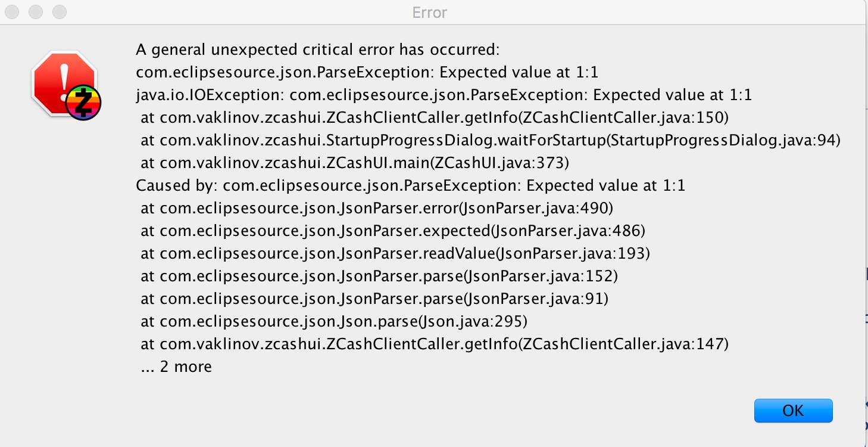The width and height of the screenshot is (868, 447).
Task: Click the yellow minimize traffic-light button
Action: coord(35,11)
